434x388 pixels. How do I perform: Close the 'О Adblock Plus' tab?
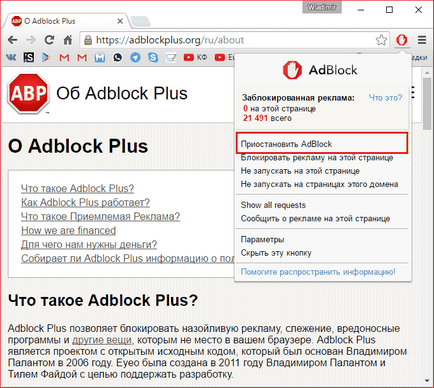[120, 21]
